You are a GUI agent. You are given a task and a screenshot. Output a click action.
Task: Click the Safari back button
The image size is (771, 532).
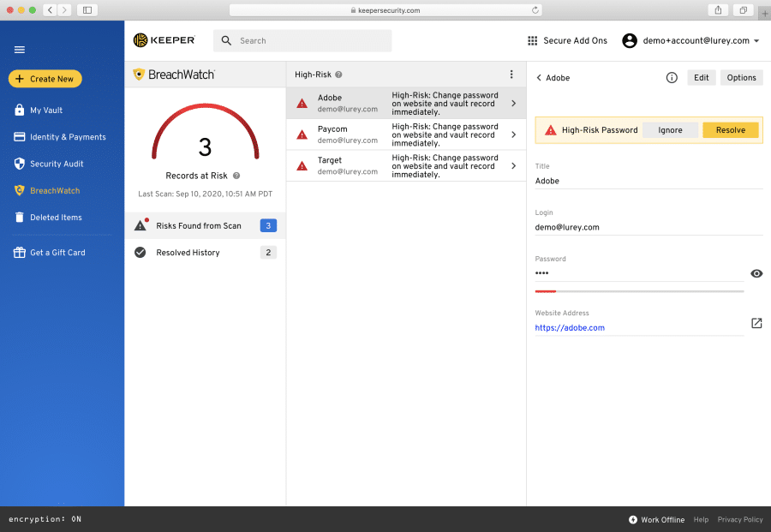(50, 9)
